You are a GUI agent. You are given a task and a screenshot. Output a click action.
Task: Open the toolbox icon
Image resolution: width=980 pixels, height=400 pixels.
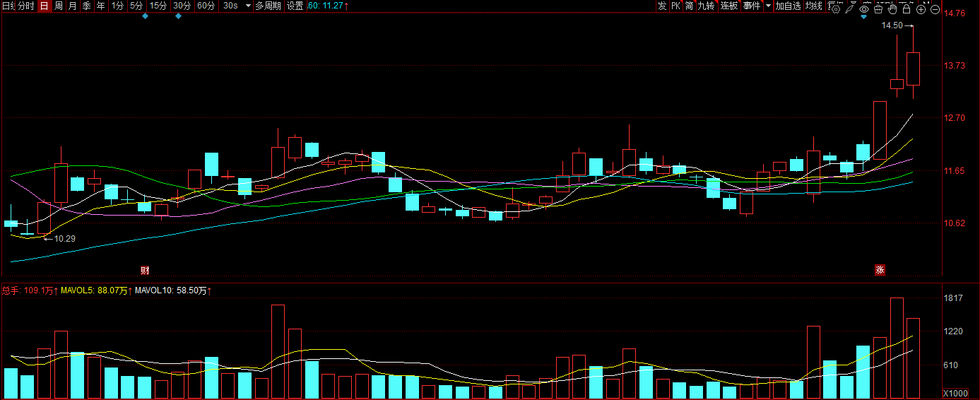pyautogui.click(x=878, y=9)
